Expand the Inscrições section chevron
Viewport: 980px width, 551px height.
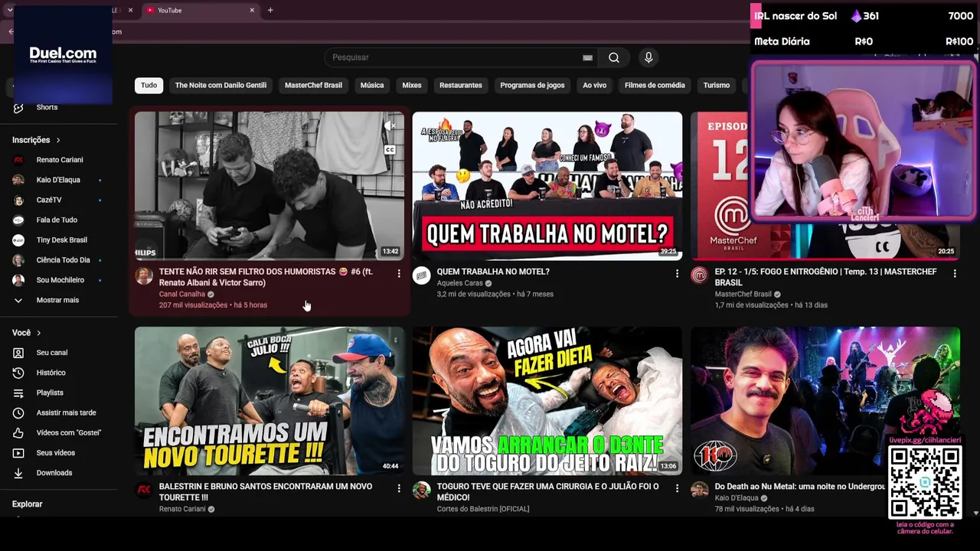pyautogui.click(x=57, y=140)
